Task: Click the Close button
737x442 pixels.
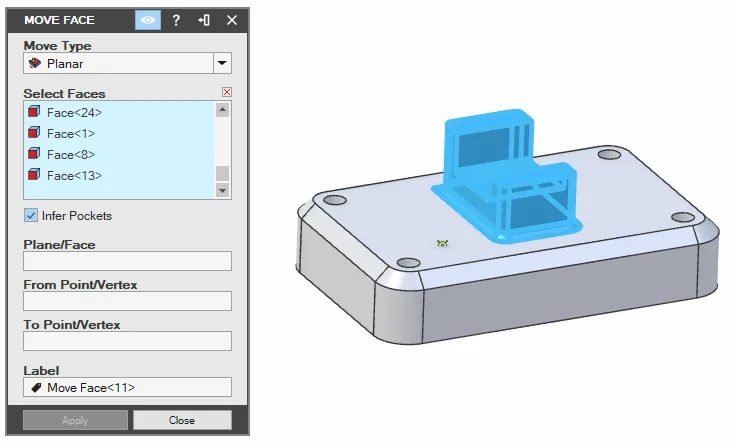Action: pos(182,420)
